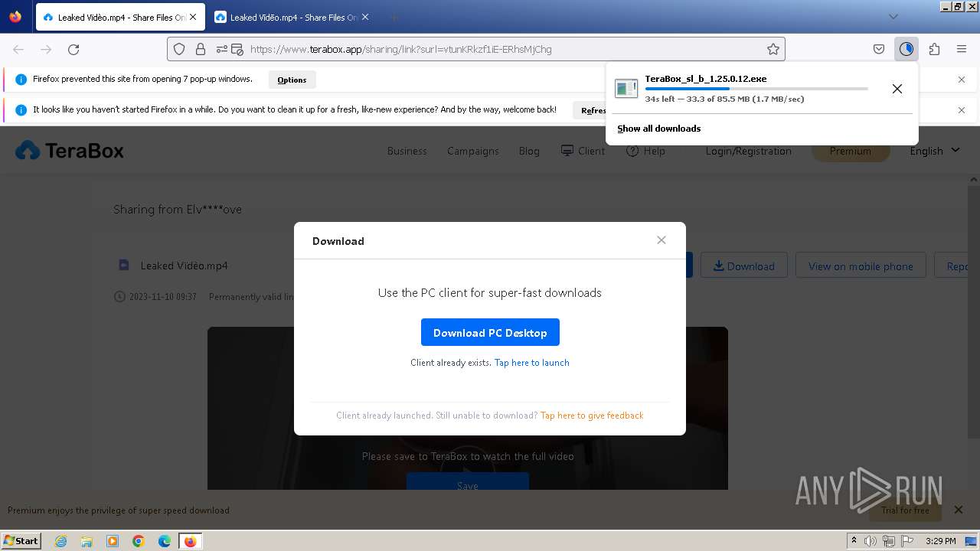980x551 pixels.
Task: Expand the list all tabs chevron
Action: [x=893, y=17]
